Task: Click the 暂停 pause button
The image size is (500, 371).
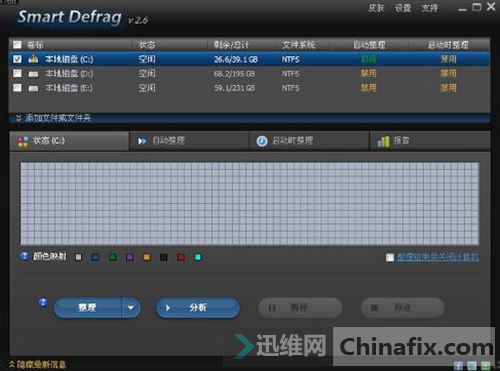Action: [x=300, y=308]
